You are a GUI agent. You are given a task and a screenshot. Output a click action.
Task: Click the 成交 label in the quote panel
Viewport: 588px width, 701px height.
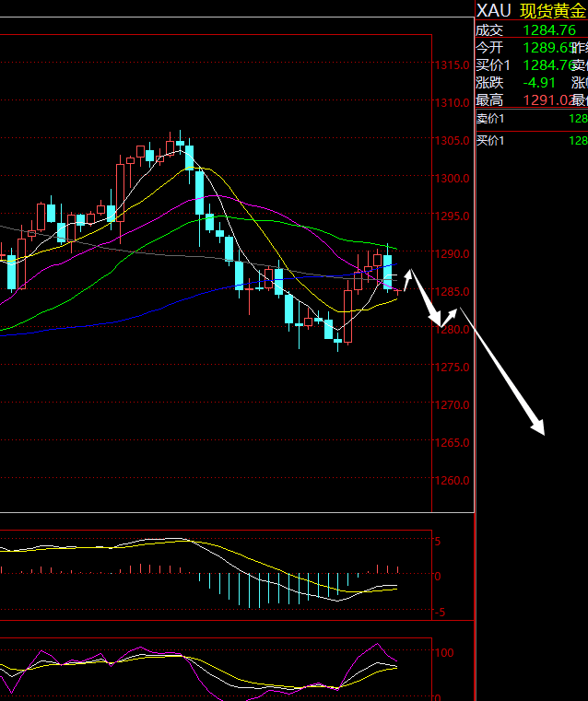point(489,30)
